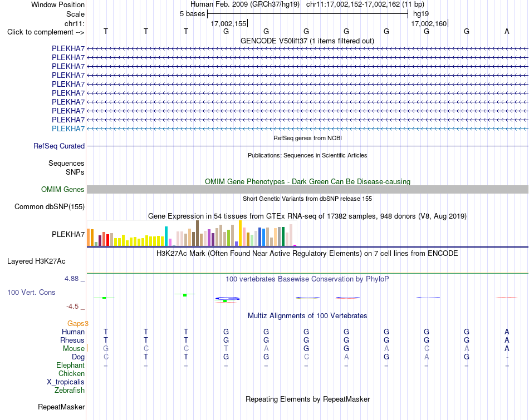
Task: Open 'Publications: Sequences in Scientific Articles' title
Action: (x=307, y=155)
